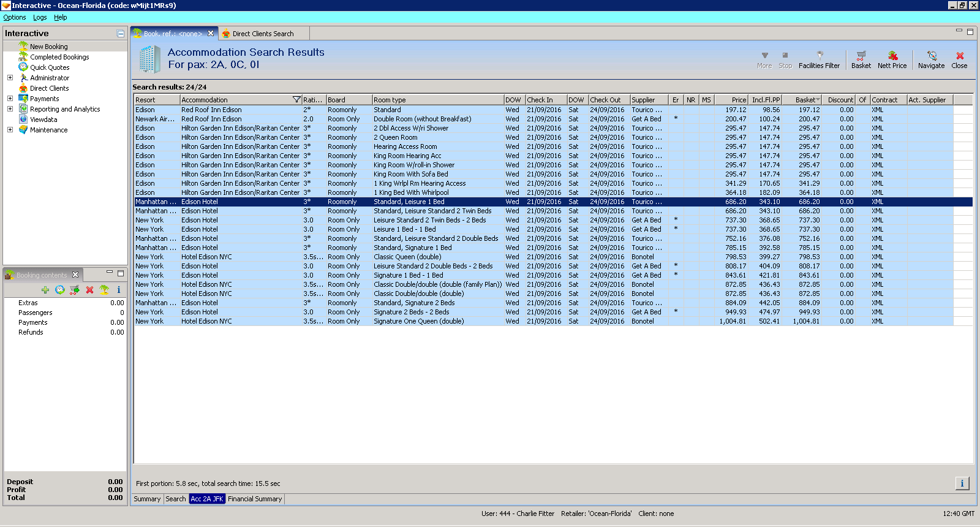Image resolution: width=980 pixels, height=527 pixels.
Task: Click the More arrow toolbar button
Action: [764, 59]
